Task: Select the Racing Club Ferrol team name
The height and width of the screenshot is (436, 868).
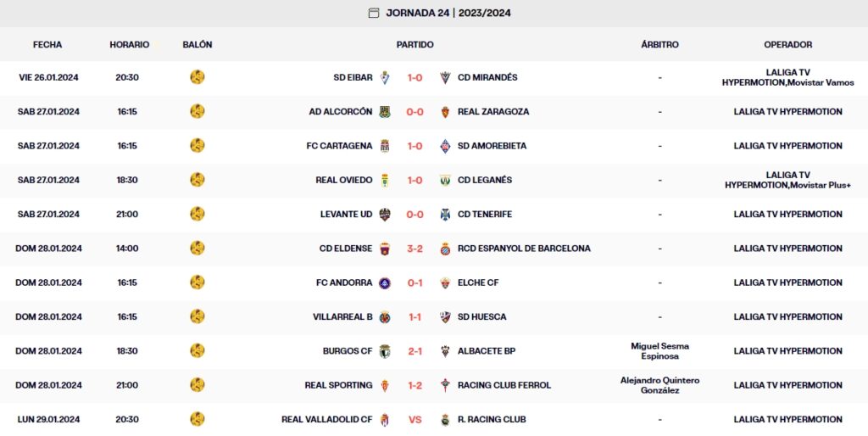Action: 504,385
